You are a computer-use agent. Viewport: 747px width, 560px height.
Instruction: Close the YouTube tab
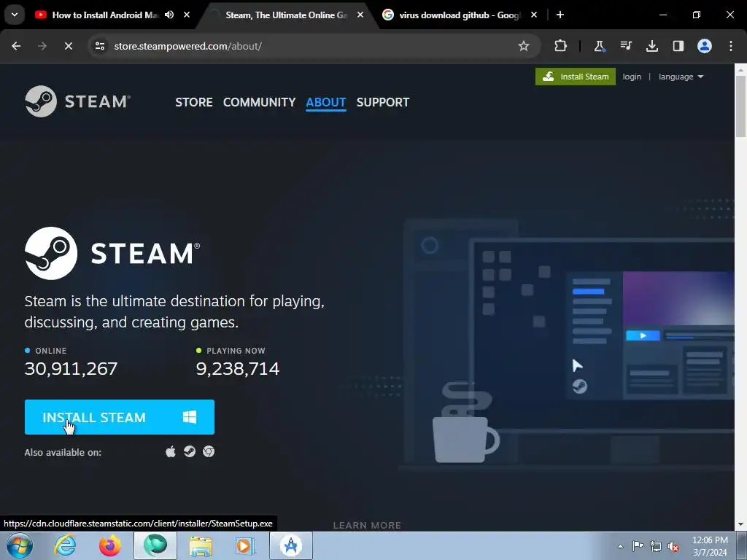pyautogui.click(x=187, y=15)
